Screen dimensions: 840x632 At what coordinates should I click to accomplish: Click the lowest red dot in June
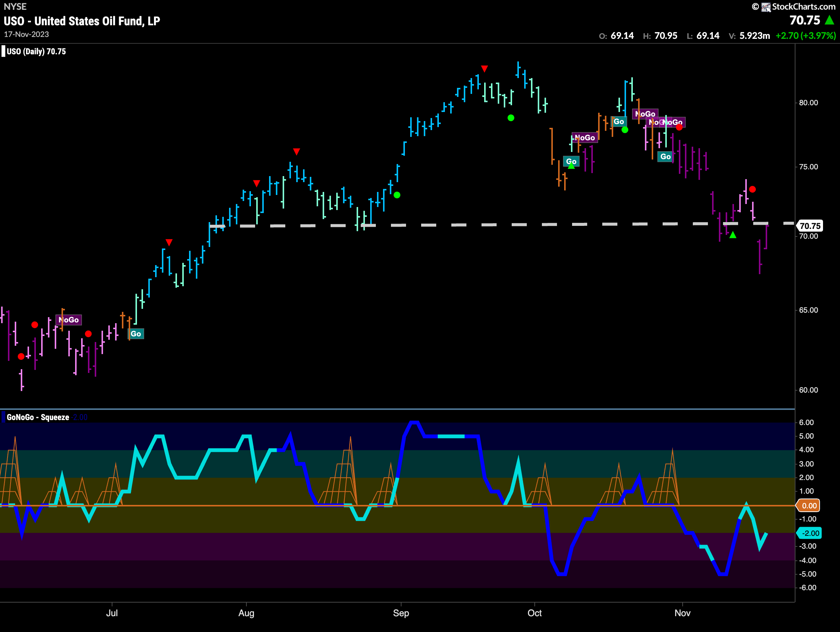coord(21,356)
